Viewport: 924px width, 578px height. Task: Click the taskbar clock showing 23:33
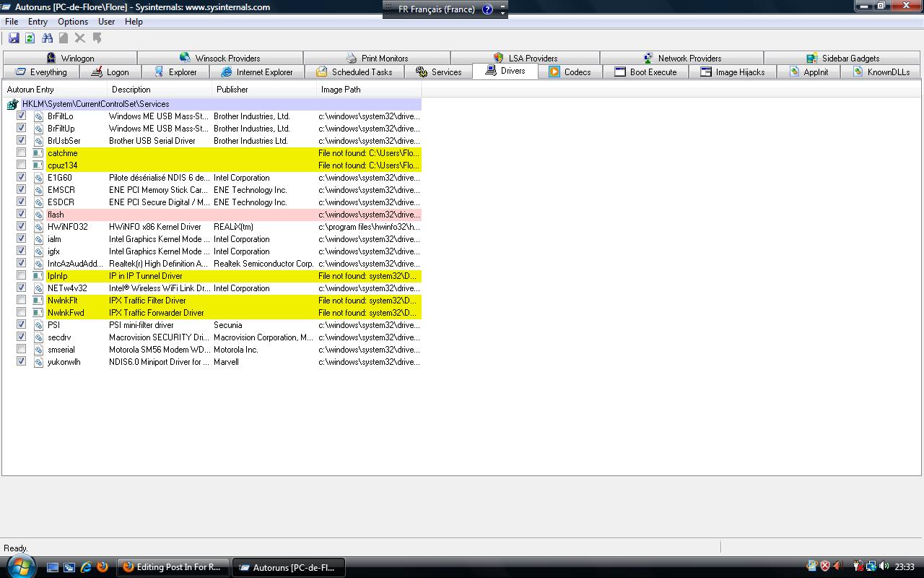905,567
